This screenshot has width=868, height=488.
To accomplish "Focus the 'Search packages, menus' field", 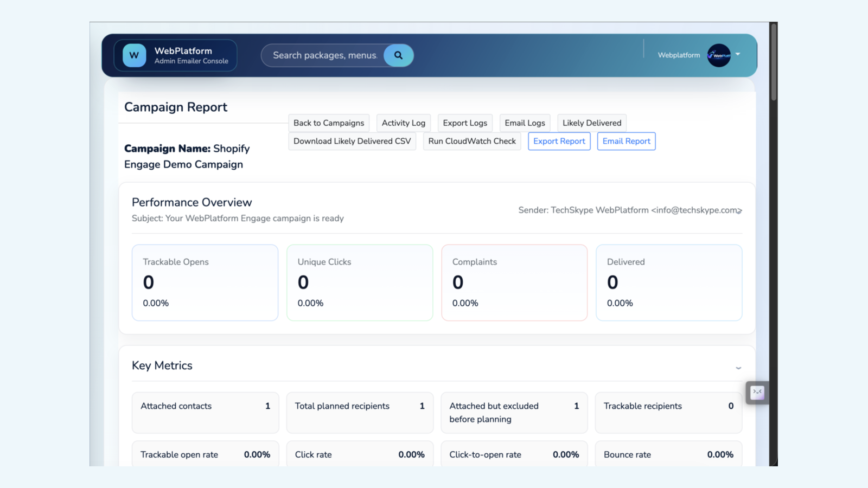I will click(324, 55).
